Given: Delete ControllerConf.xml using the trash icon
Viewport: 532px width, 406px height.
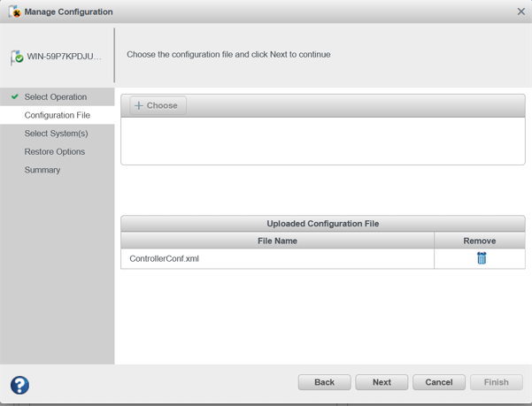Looking at the screenshot, I should coord(482,258).
